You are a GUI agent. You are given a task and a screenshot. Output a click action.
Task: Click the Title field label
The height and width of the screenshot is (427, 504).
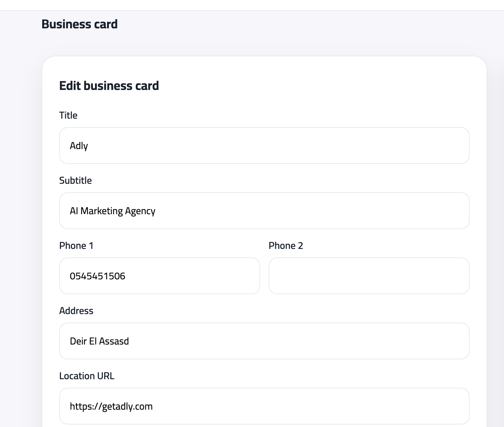point(68,115)
